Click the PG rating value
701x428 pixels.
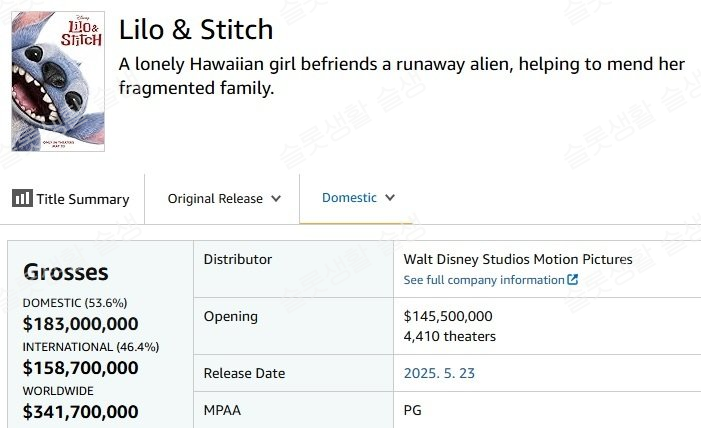pos(412,410)
